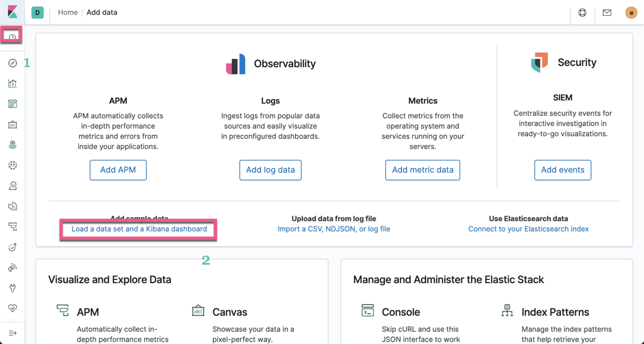Click the Use Elasticsearch data heading

[x=529, y=219]
